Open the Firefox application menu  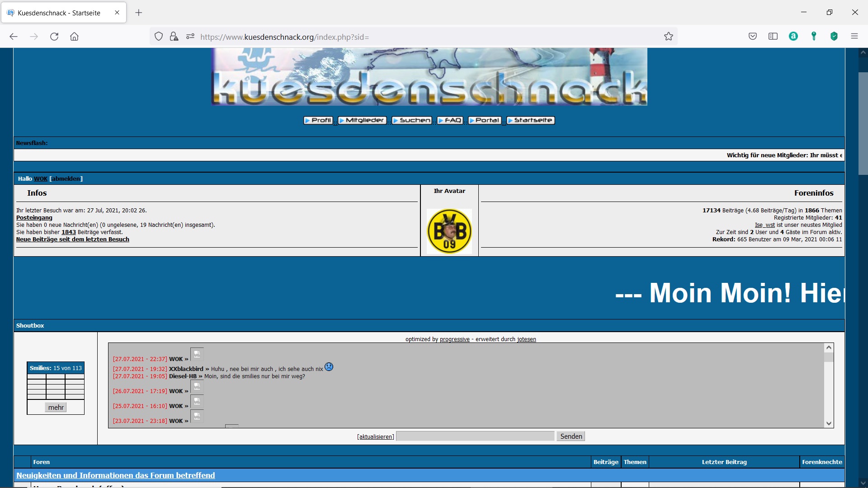coord(854,37)
